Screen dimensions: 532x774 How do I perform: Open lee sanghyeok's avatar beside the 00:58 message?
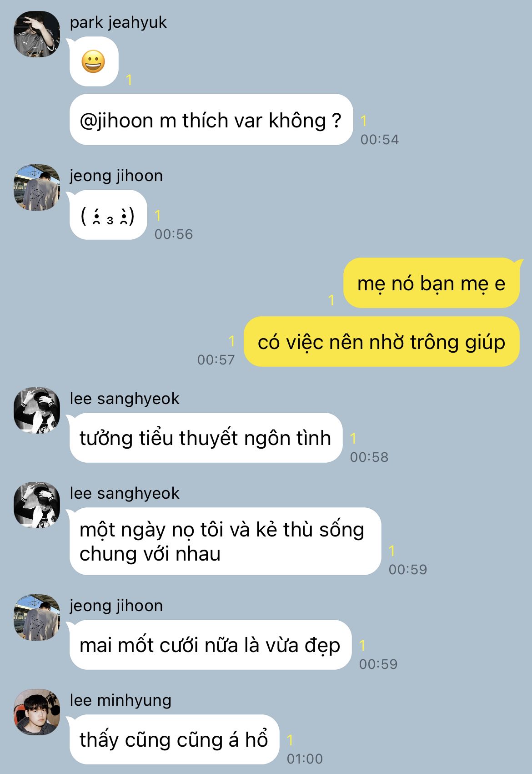[x=37, y=410]
